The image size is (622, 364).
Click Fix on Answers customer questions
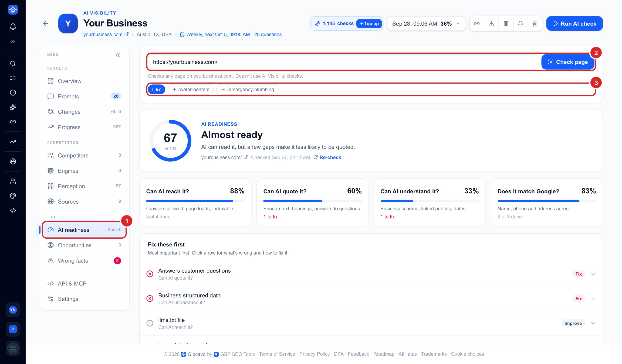tap(579, 274)
